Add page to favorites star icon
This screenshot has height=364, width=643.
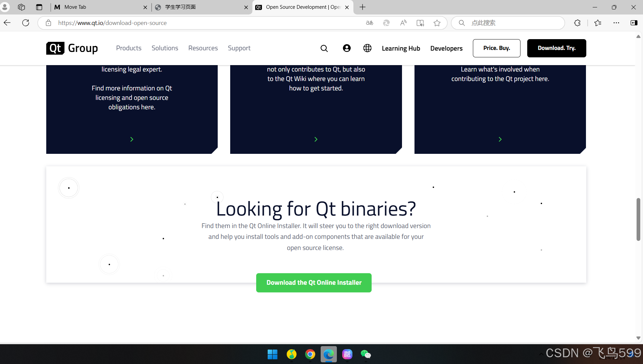click(x=437, y=23)
